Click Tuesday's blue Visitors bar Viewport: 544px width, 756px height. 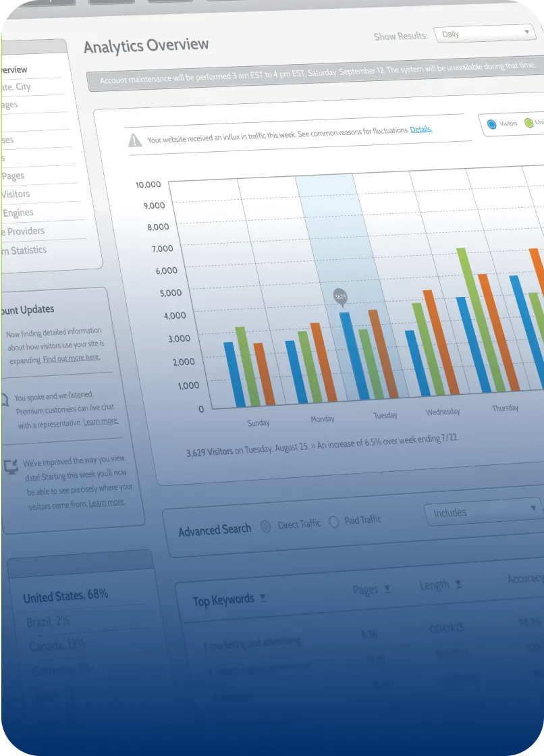tap(354, 356)
